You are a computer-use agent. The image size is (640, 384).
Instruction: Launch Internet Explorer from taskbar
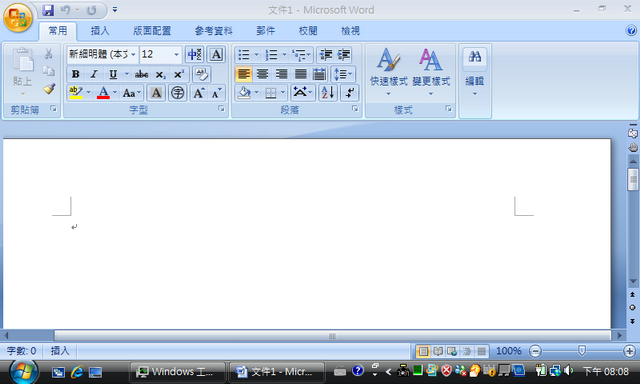pyautogui.click(x=76, y=372)
